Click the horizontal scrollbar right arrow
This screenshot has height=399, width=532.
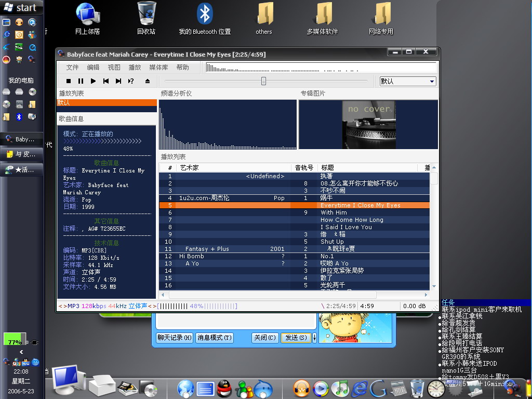[x=426, y=295]
